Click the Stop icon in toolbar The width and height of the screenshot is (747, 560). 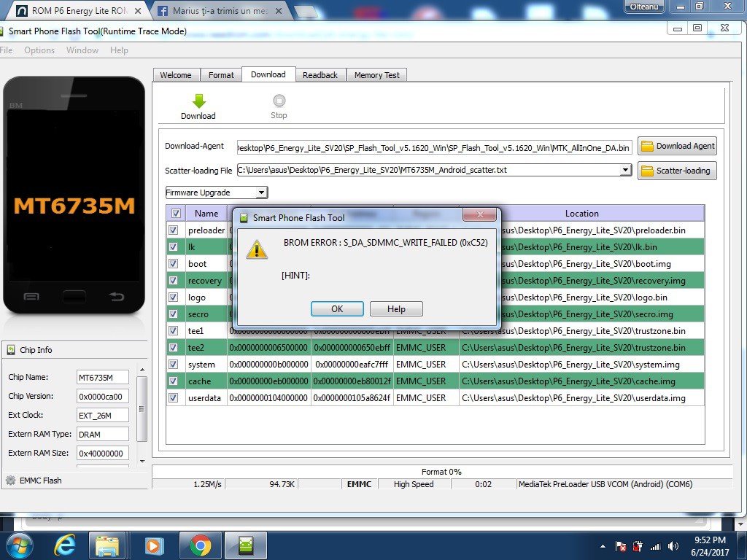click(x=279, y=101)
